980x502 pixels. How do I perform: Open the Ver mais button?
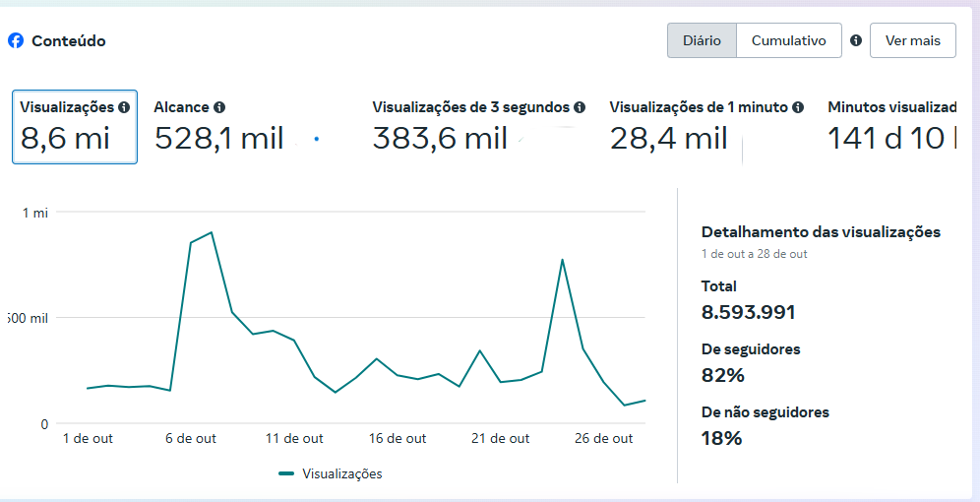[912, 40]
